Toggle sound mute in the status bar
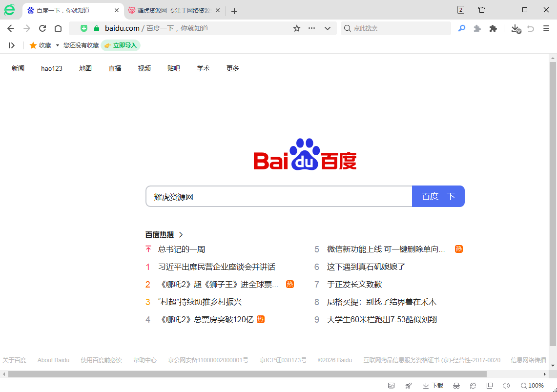 pyautogui.click(x=506, y=386)
